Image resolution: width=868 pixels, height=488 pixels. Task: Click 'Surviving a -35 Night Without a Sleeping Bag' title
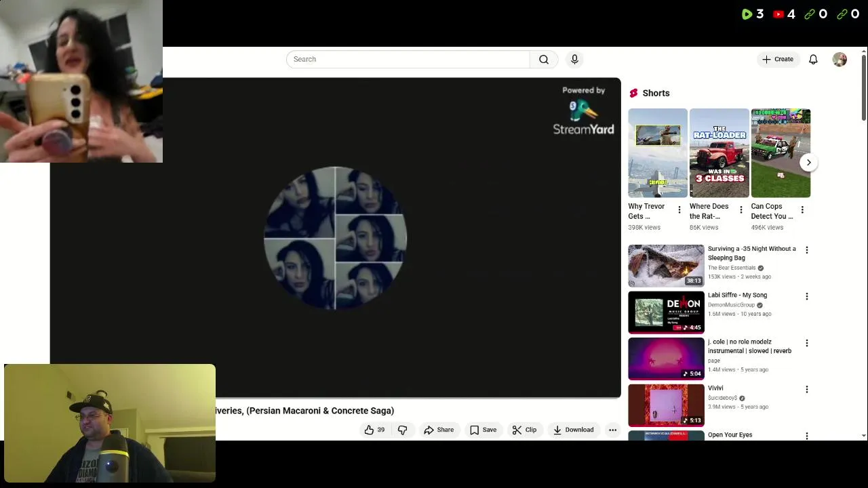click(x=751, y=253)
